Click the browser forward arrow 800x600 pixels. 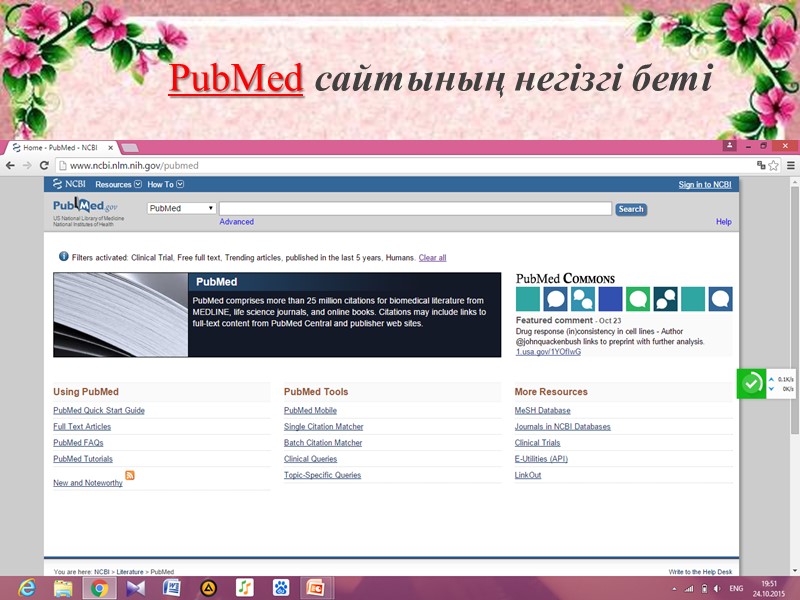click(27, 165)
